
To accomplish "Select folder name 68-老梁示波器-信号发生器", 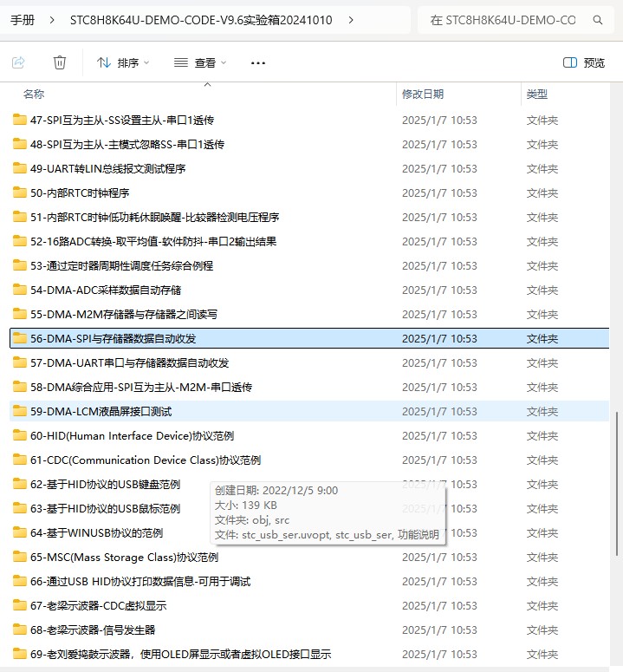I will [93, 630].
